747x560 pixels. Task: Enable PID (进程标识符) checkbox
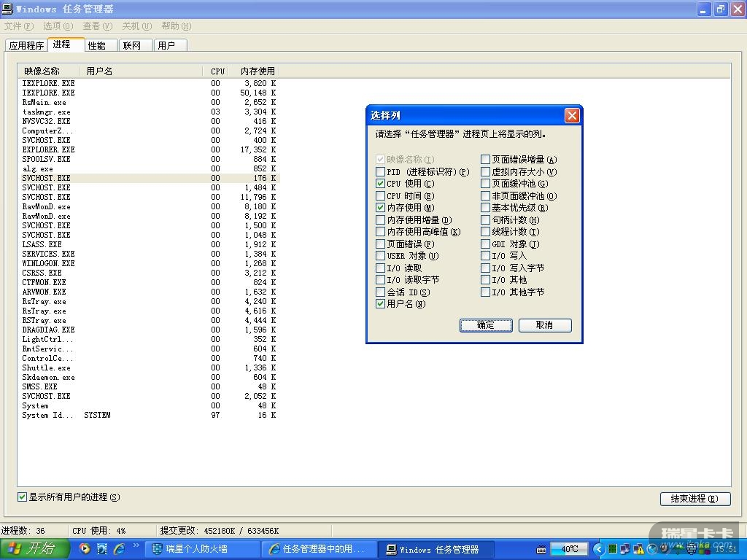click(380, 172)
